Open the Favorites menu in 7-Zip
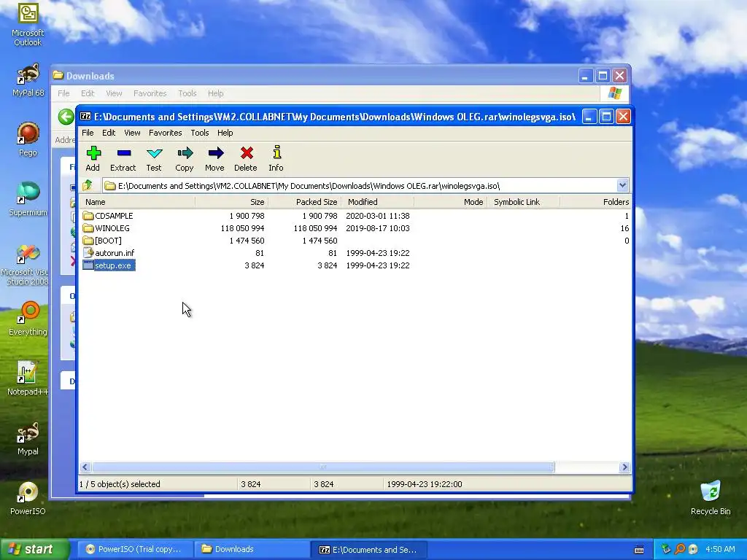 [x=166, y=133]
